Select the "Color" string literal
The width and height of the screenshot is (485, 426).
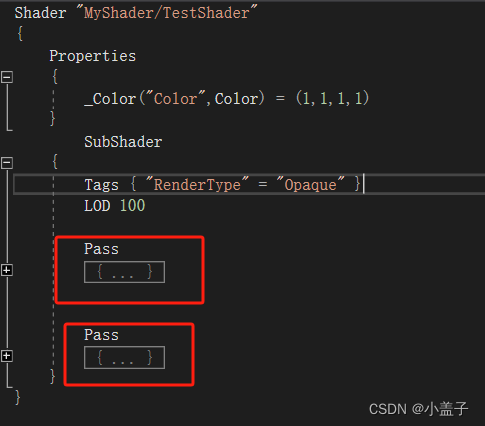click(176, 98)
